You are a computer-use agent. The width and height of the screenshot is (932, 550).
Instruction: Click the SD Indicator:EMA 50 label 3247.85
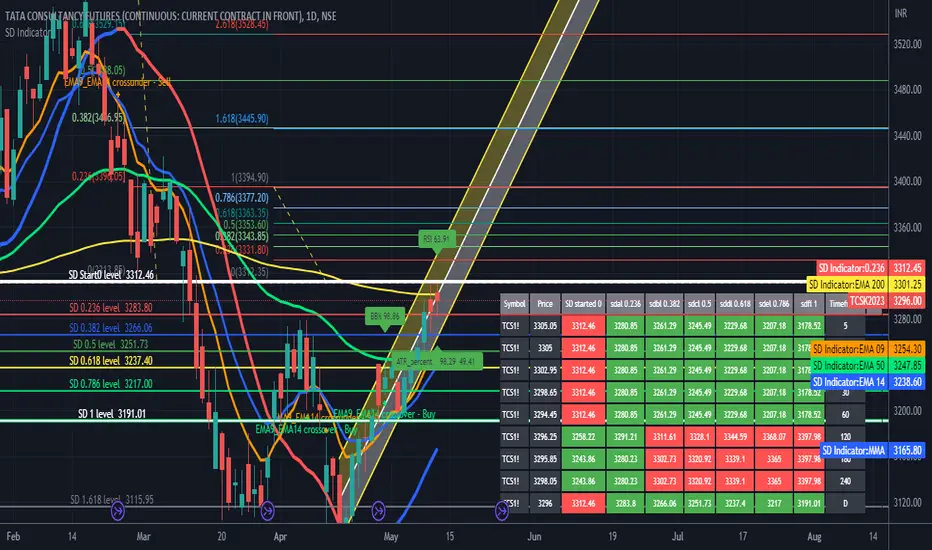[868, 366]
